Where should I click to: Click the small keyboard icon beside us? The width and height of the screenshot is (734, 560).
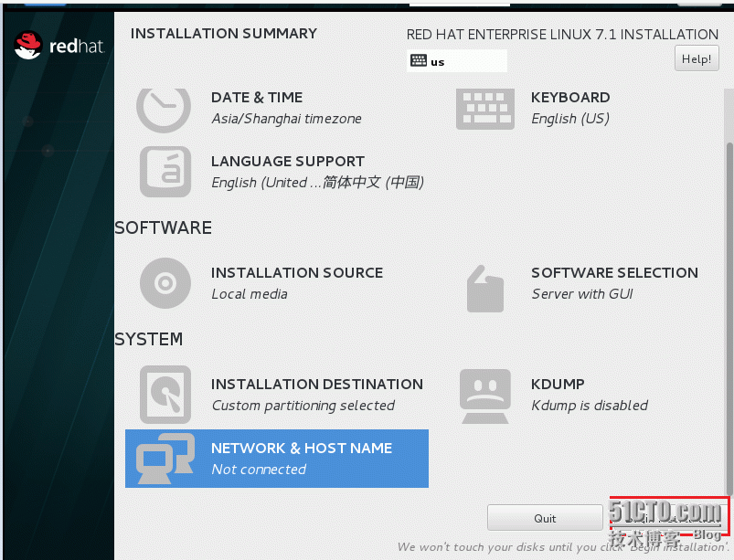(418, 61)
